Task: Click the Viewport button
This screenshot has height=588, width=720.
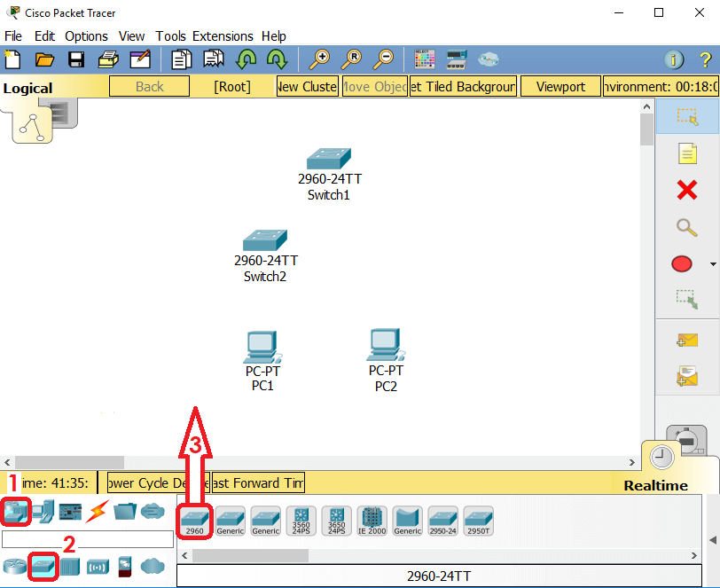Action: tap(560, 86)
